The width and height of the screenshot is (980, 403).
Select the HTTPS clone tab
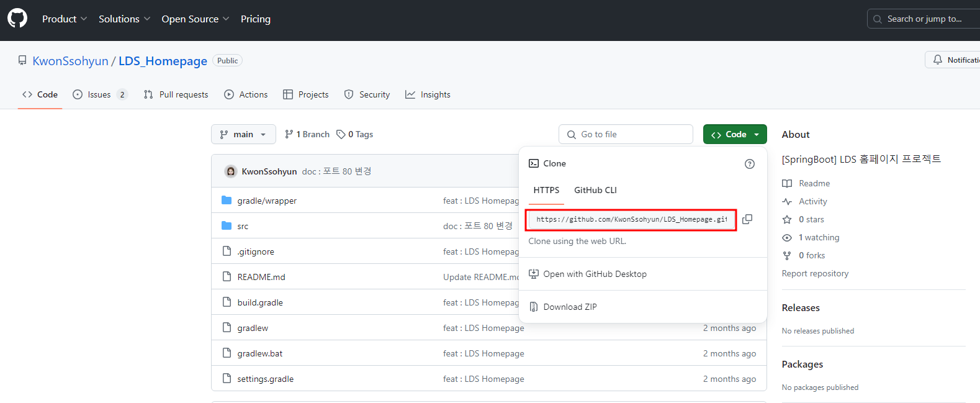tap(546, 190)
